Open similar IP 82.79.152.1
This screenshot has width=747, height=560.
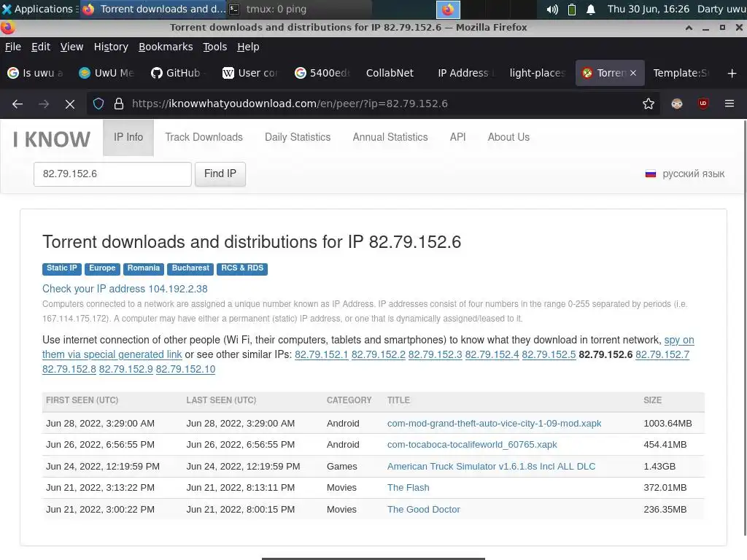click(322, 354)
